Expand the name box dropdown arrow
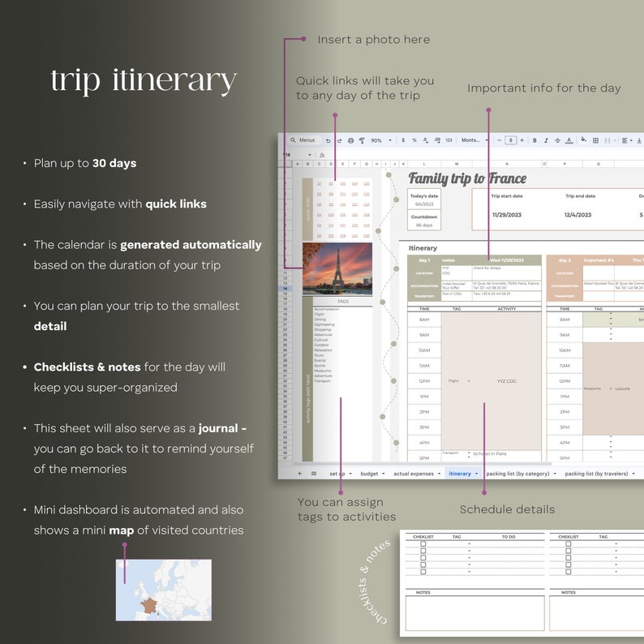 click(310, 155)
